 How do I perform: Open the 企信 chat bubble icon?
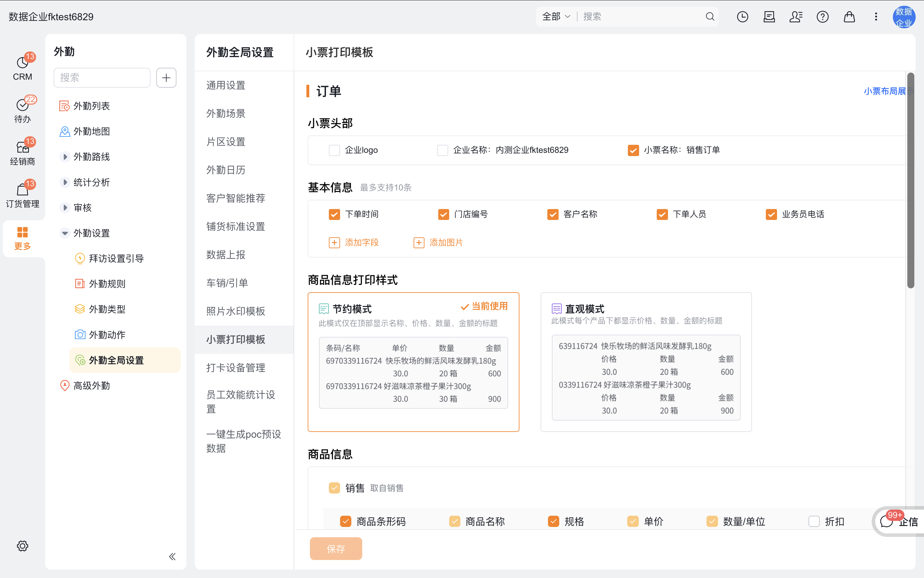(886, 521)
